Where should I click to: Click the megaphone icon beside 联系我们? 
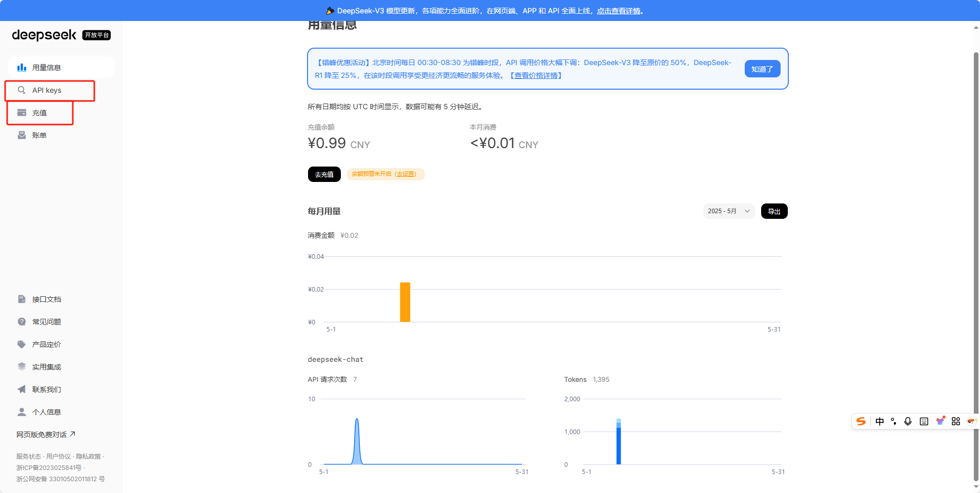22,389
